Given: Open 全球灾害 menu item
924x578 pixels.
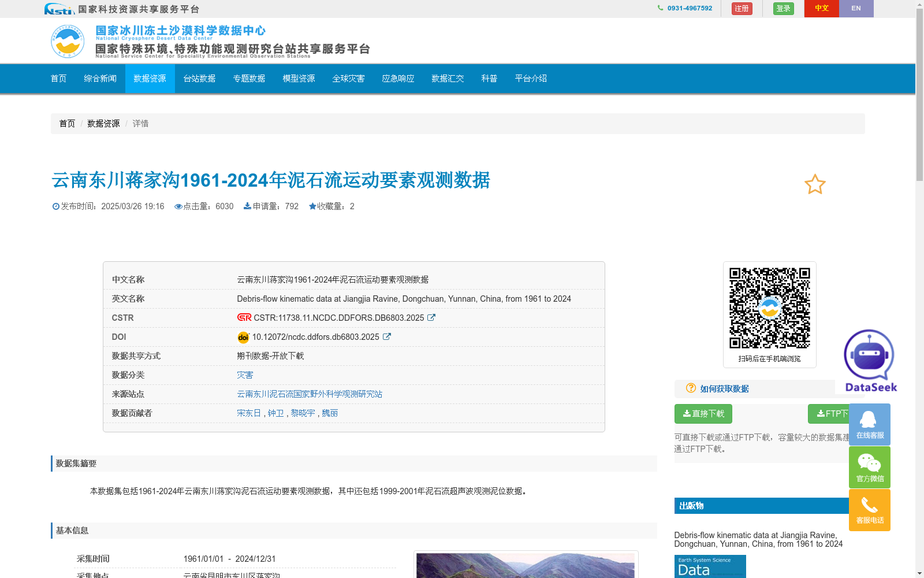Looking at the screenshot, I should coord(349,79).
